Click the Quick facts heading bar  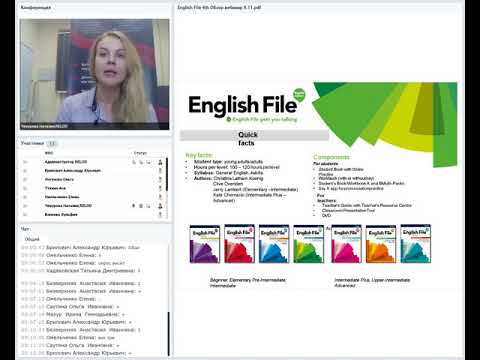click(x=254, y=135)
